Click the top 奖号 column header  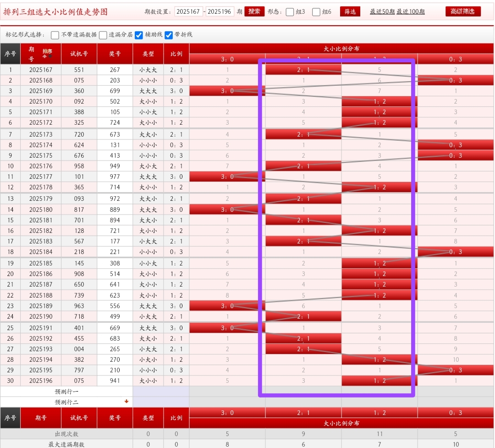coord(115,54)
